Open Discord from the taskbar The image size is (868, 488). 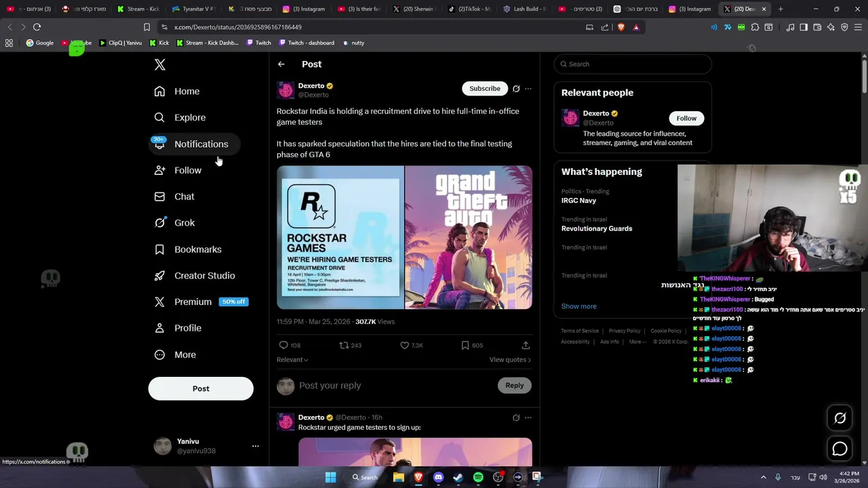438,477
